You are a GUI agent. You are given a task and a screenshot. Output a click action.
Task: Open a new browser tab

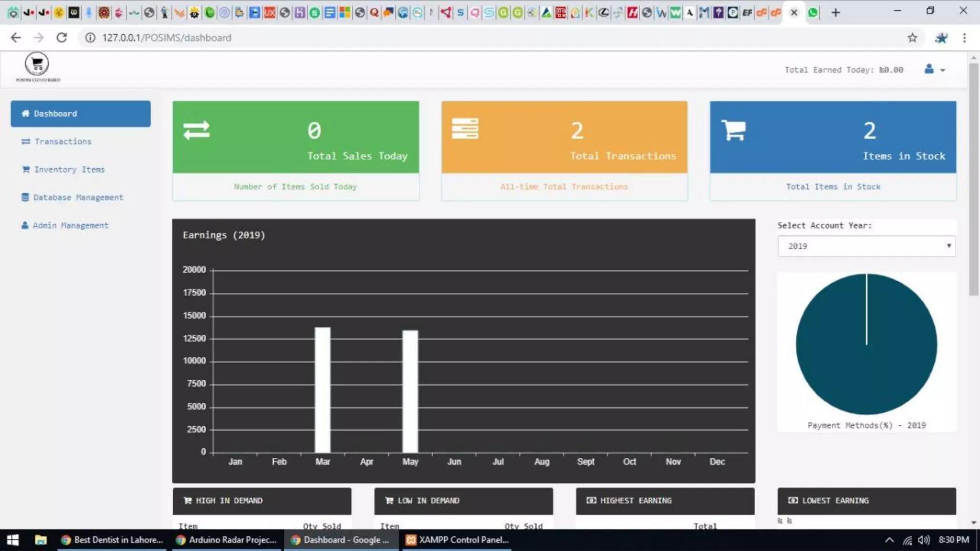click(x=835, y=12)
